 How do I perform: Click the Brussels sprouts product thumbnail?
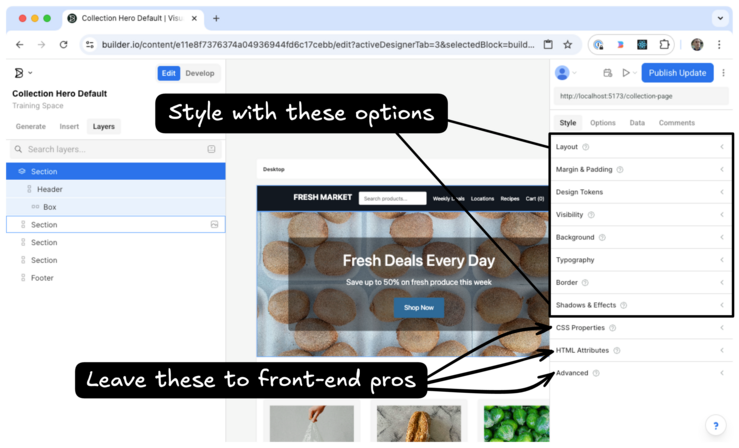516,424
